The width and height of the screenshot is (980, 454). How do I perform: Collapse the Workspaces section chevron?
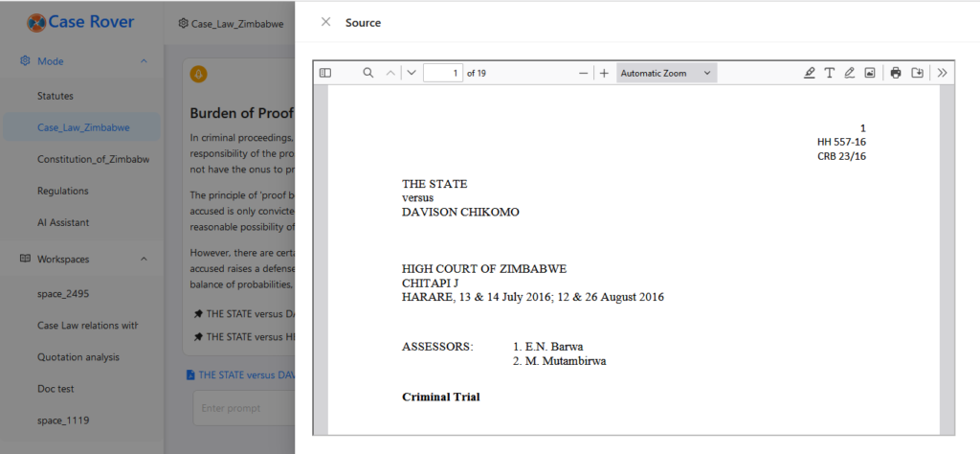pos(145,259)
